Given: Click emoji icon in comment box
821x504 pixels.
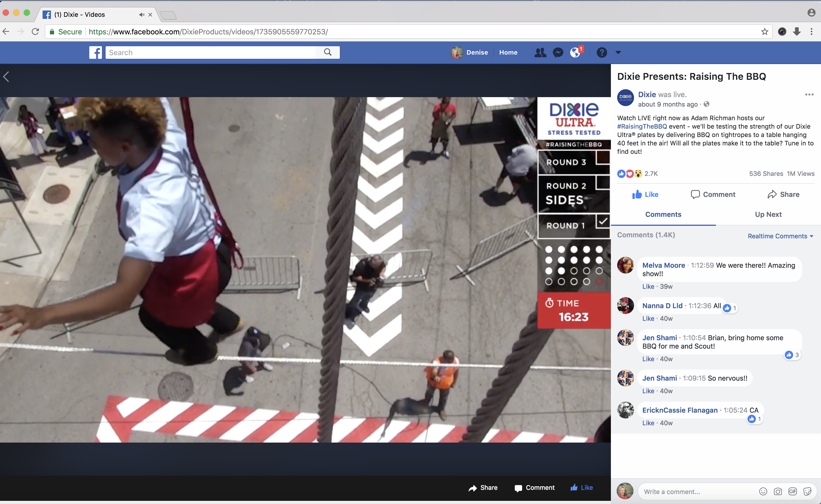Looking at the screenshot, I should pos(763,491).
